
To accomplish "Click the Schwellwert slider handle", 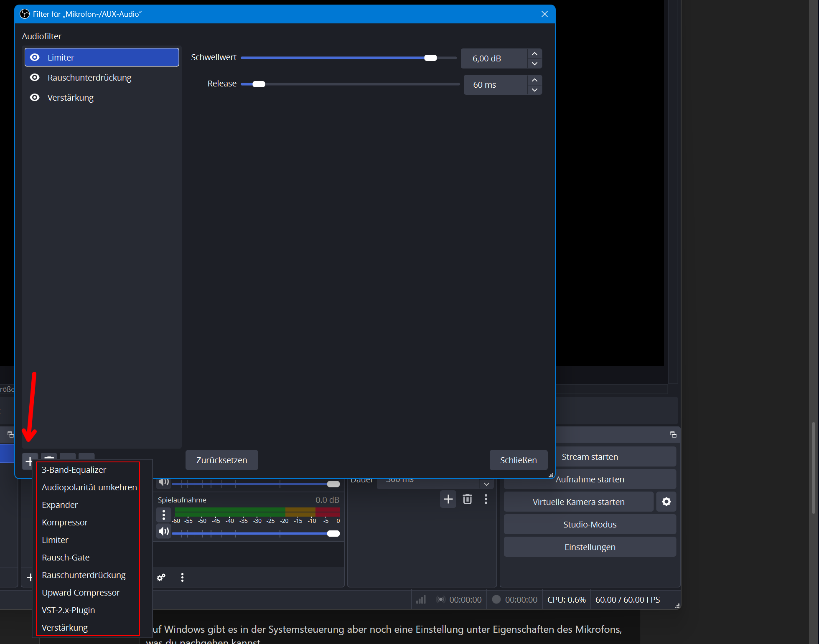I will (430, 58).
